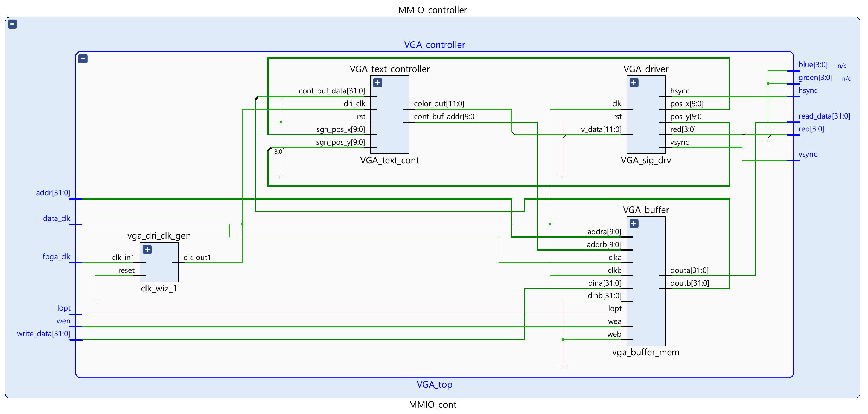
Task: Expand the vga_dri_clk_gen clock wizard
Action: coord(147,249)
